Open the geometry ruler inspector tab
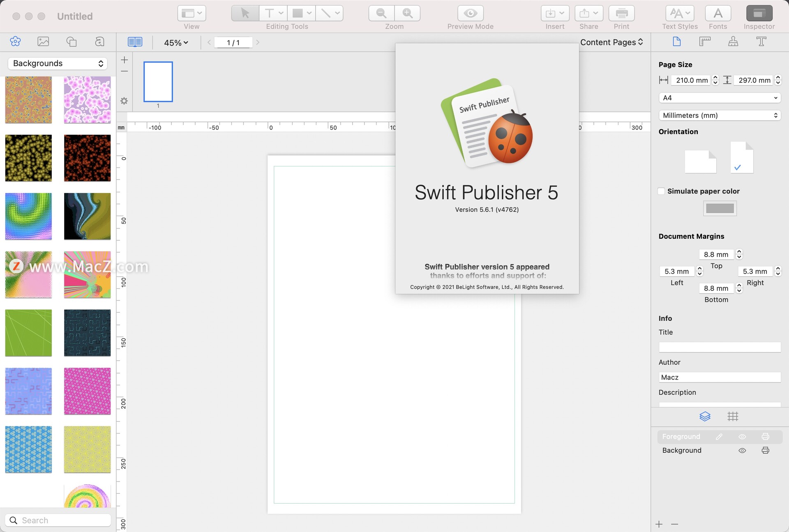The image size is (789, 532). pyautogui.click(x=705, y=41)
